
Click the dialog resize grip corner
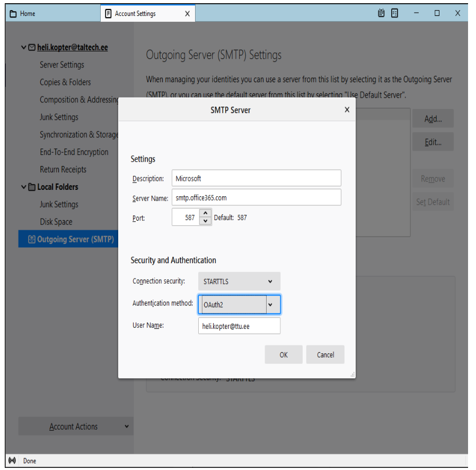[x=352, y=375]
